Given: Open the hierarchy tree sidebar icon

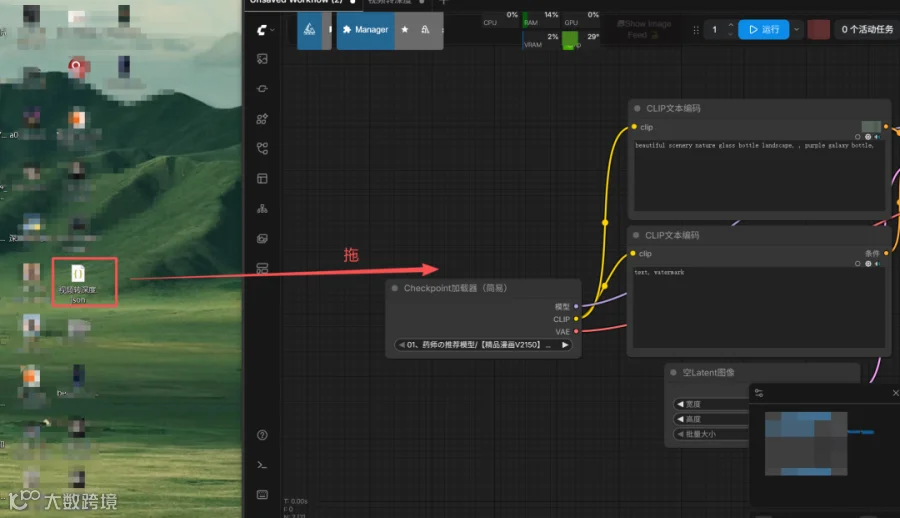Looking at the screenshot, I should tap(262, 208).
